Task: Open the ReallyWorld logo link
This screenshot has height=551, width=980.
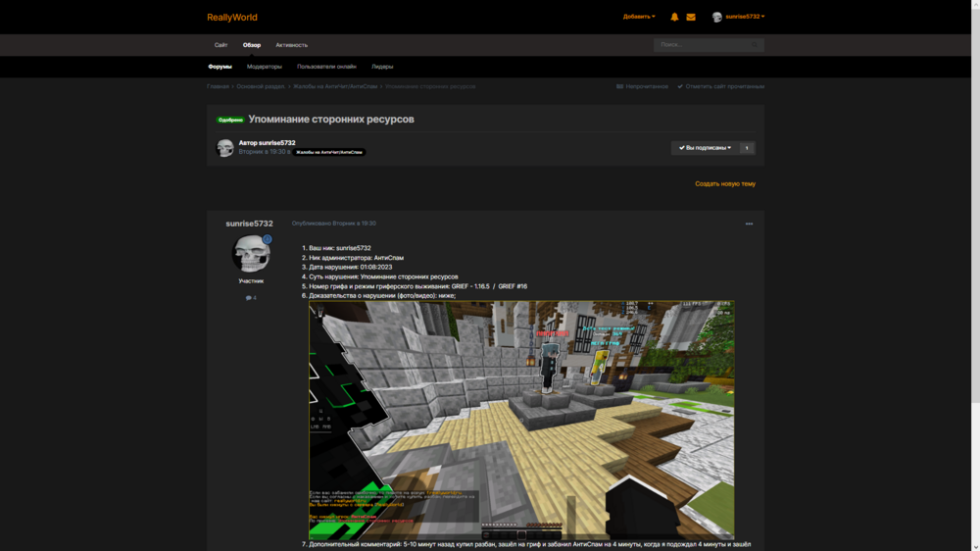Action: click(x=232, y=18)
